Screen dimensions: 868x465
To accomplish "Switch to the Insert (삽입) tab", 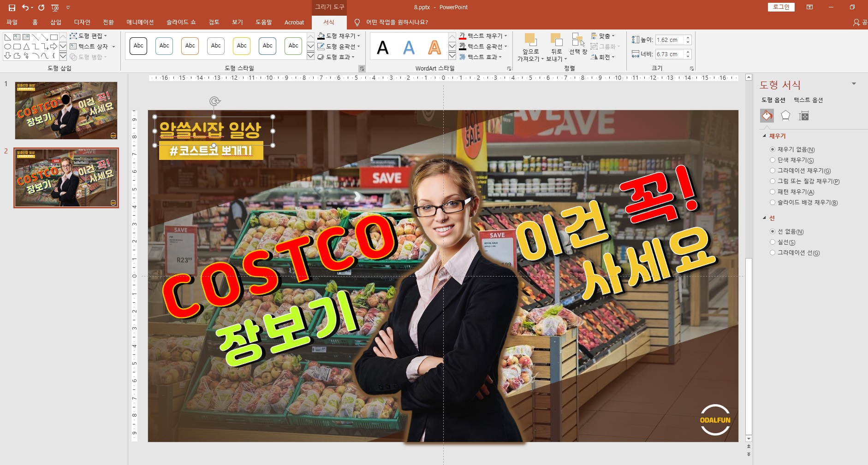I will [x=56, y=22].
